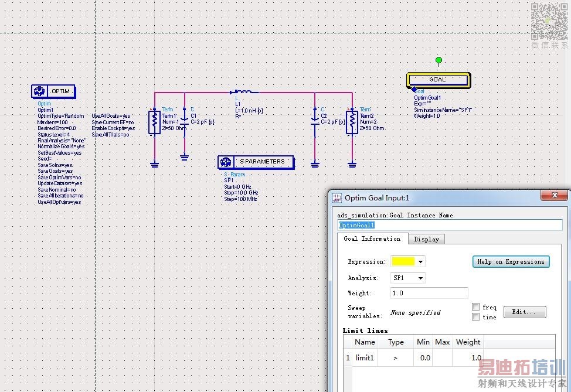
Task: Select the C1 capacitor symbol
Action: (185, 122)
